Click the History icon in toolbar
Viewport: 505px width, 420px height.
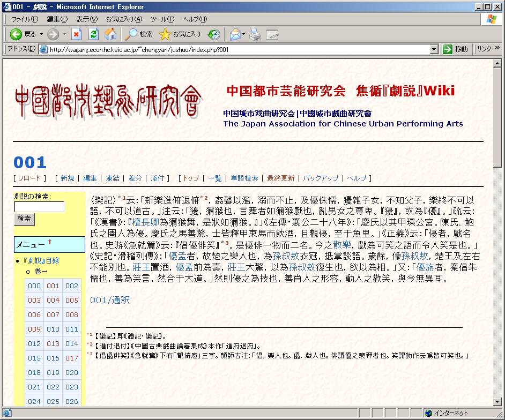(x=214, y=34)
